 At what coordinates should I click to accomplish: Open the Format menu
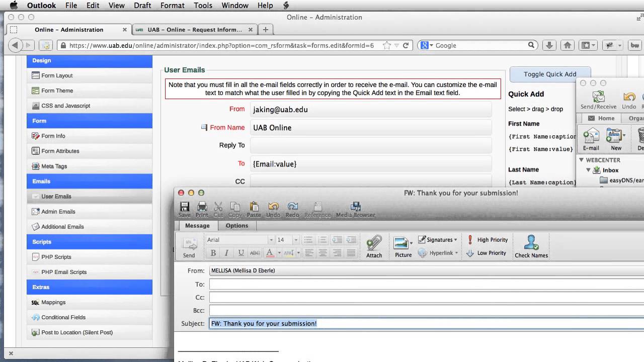click(172, 6)
